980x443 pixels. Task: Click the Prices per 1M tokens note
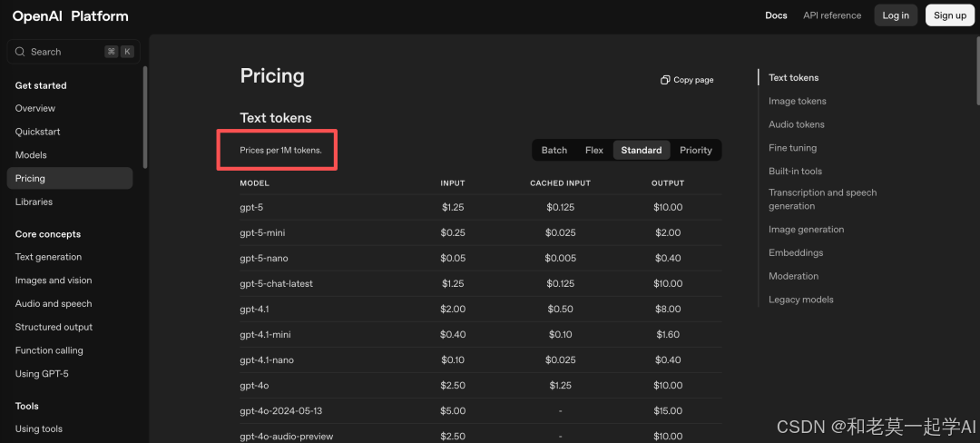click(x=280, y=151)
